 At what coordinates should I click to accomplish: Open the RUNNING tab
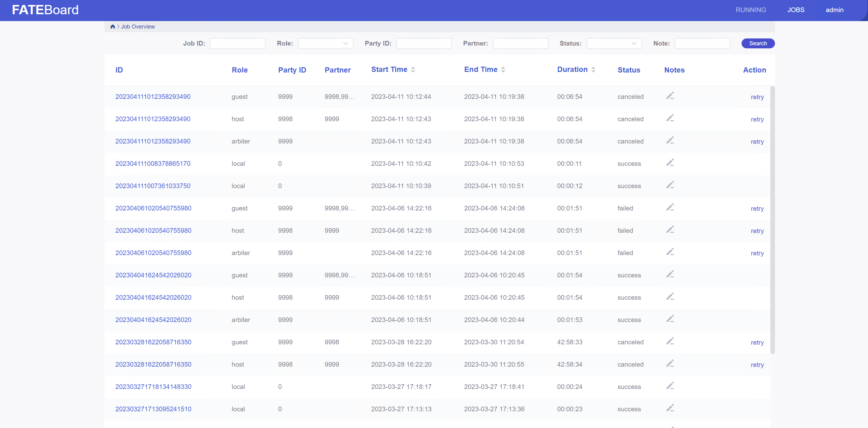click(751, 10)
